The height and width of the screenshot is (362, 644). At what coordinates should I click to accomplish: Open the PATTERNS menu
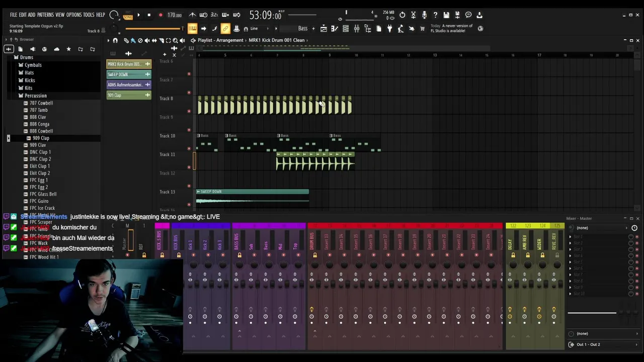pyautogui.click(x=45, y=15)
